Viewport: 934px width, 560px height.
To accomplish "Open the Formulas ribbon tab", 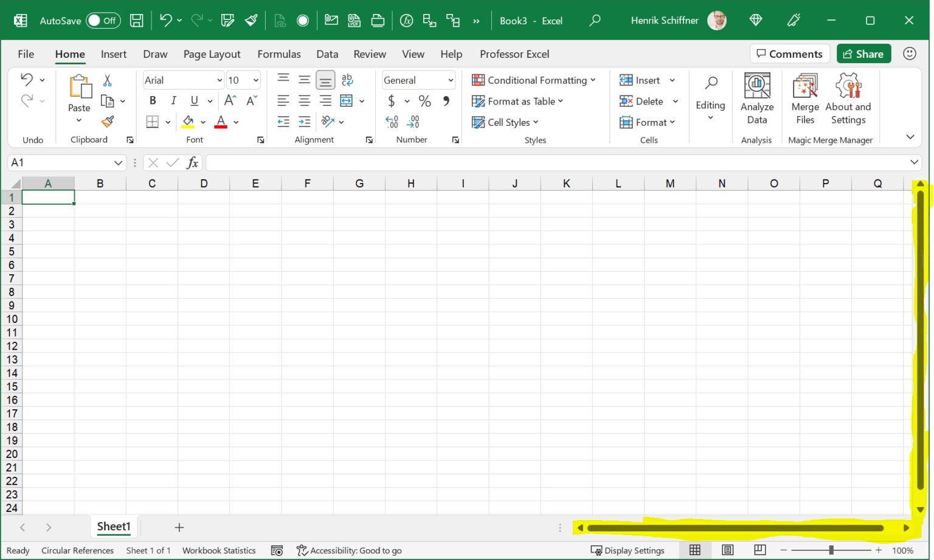I will pyautogui.click(x=279, y=54).
